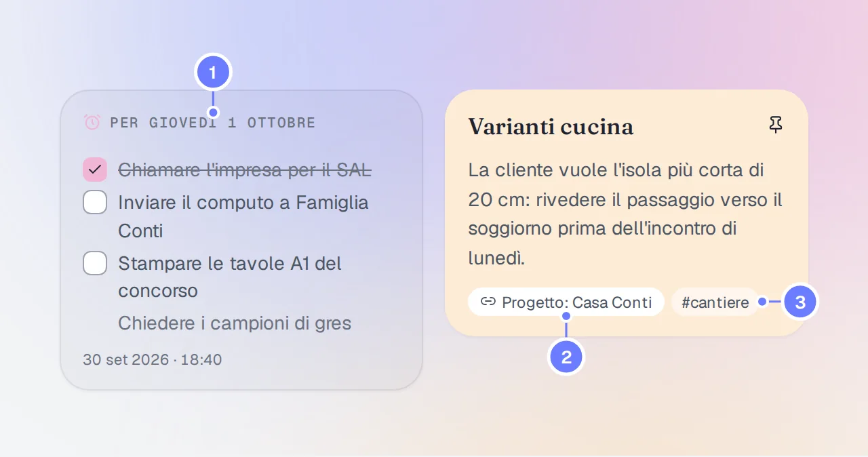
Task: Click annotation marker number 2
Action: pos(566,357)
